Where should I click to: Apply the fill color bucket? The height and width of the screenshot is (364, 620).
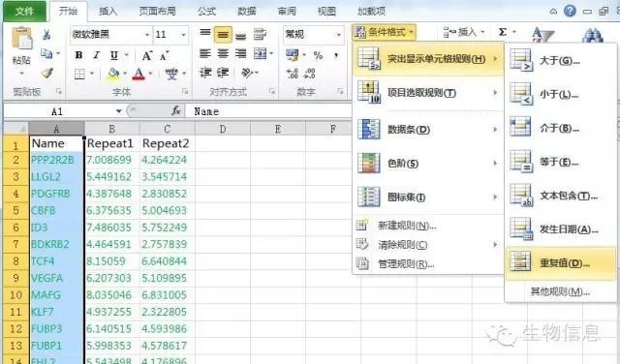click(113, 74)
